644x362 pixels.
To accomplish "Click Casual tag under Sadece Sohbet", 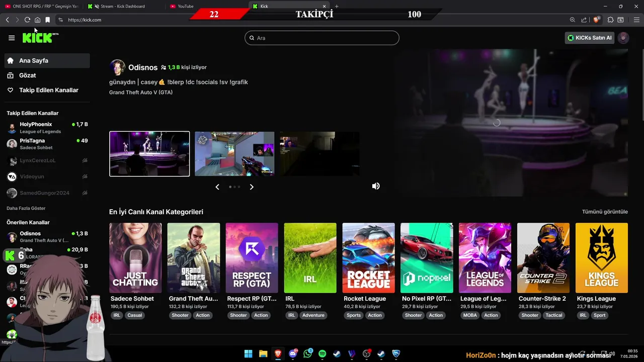I will point(135,315).
